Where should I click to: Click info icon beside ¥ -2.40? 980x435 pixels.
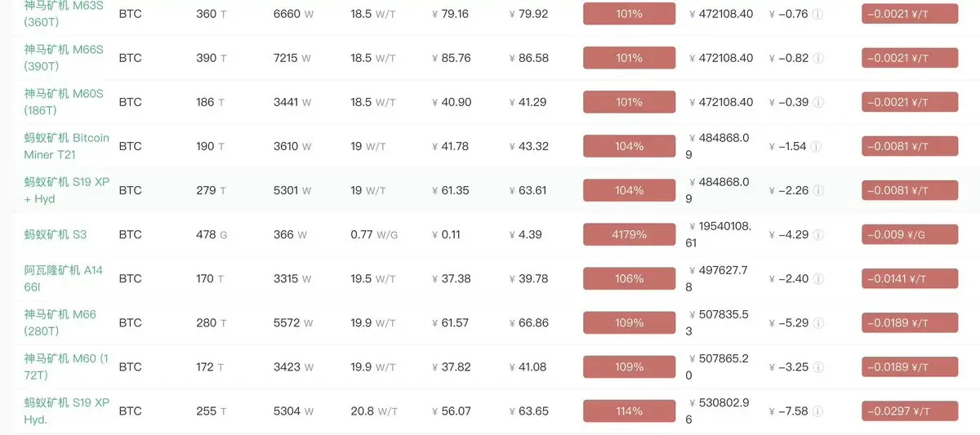click(x=819, y=278)
